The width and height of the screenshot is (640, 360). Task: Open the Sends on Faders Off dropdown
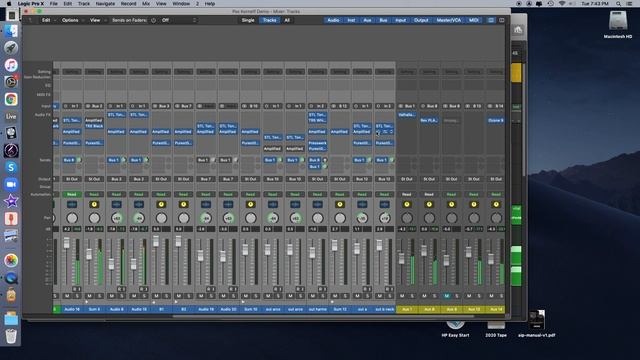(178, 20)
